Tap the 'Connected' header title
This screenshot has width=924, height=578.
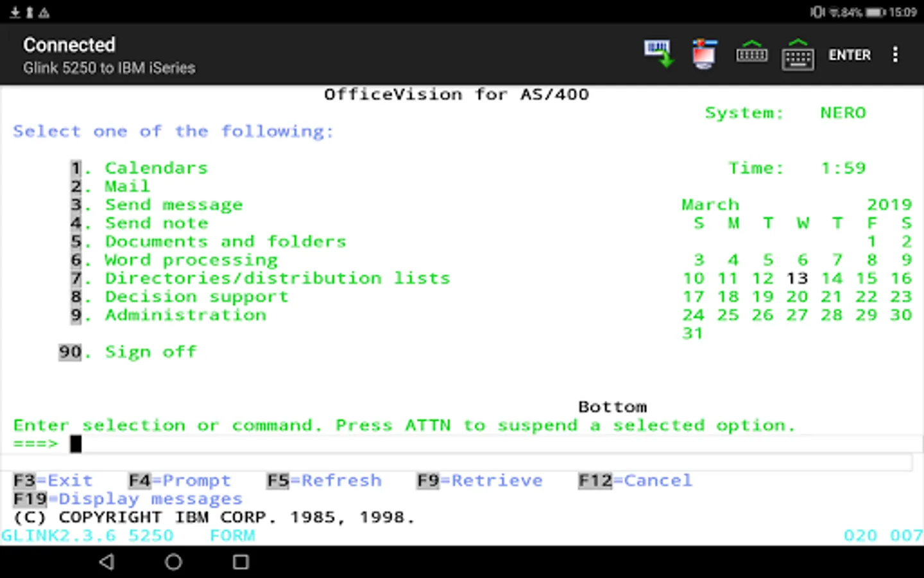[69, 45]
